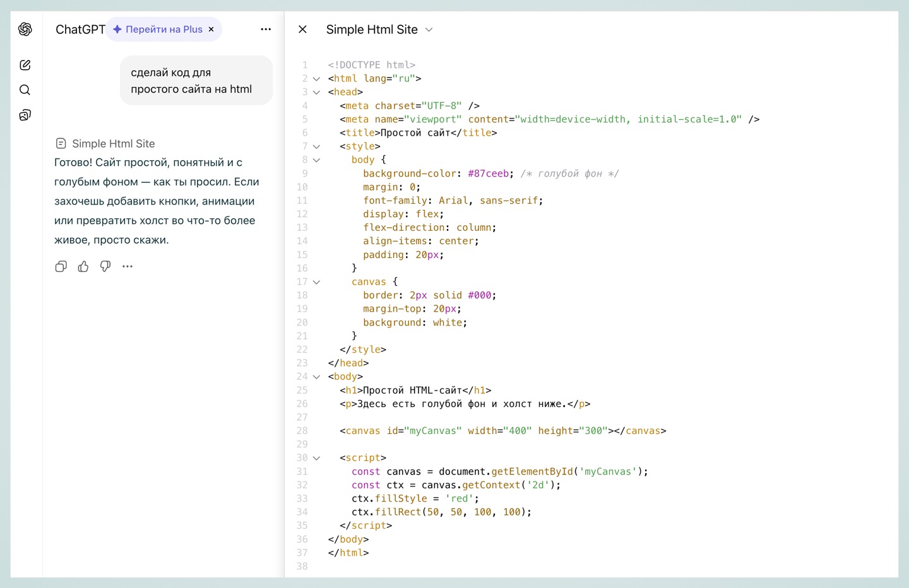Open the three-dot chat options menu in header

click(x=266, y=29)
